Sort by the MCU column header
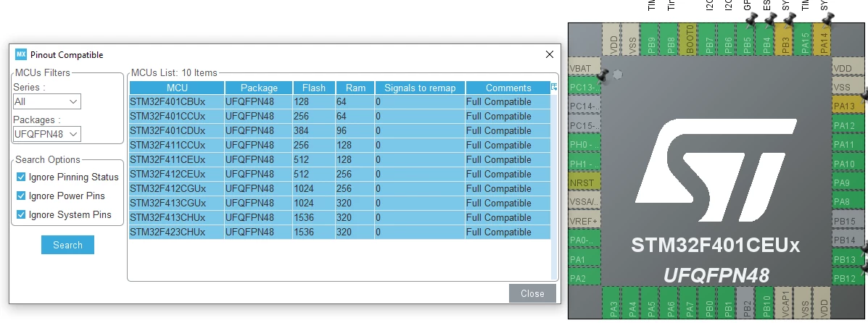The height and width of the screenshot is (323, 868). 177,88
